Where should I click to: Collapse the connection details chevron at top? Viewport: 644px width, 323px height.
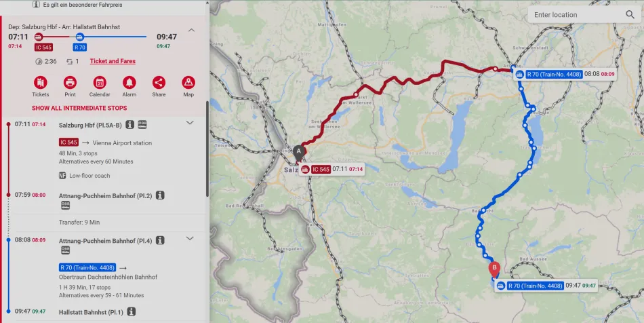[191, 30]
